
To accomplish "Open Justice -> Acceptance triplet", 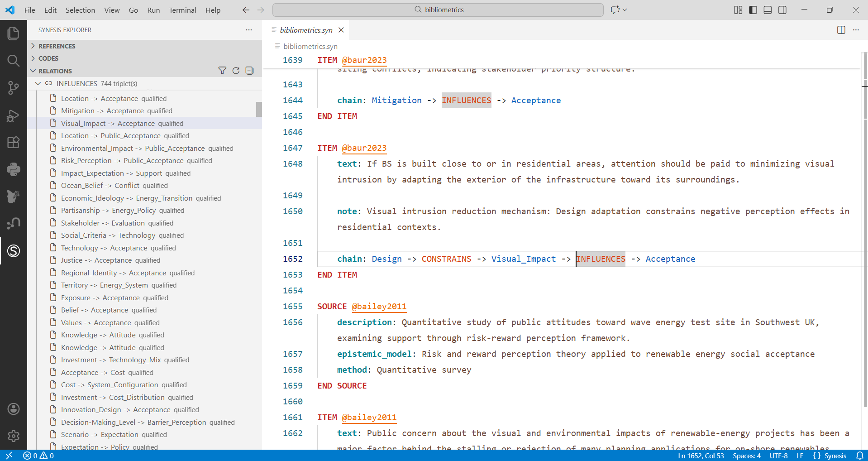I will point(144,260).
